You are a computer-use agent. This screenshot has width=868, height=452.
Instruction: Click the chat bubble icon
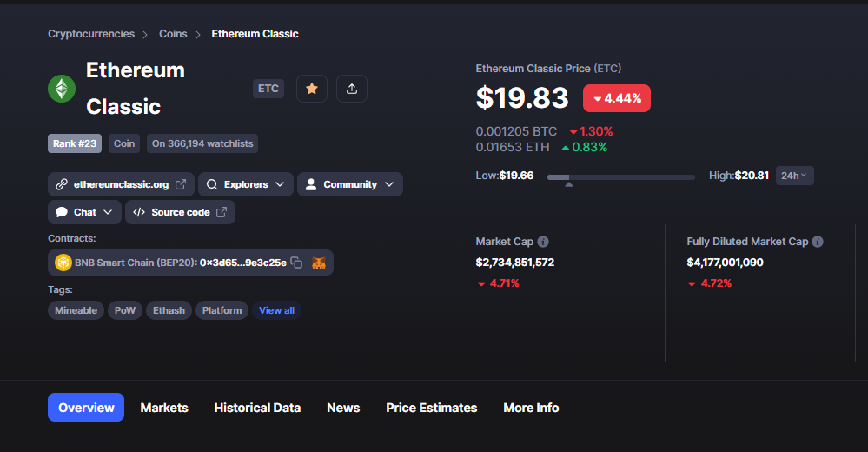[62, 212]
